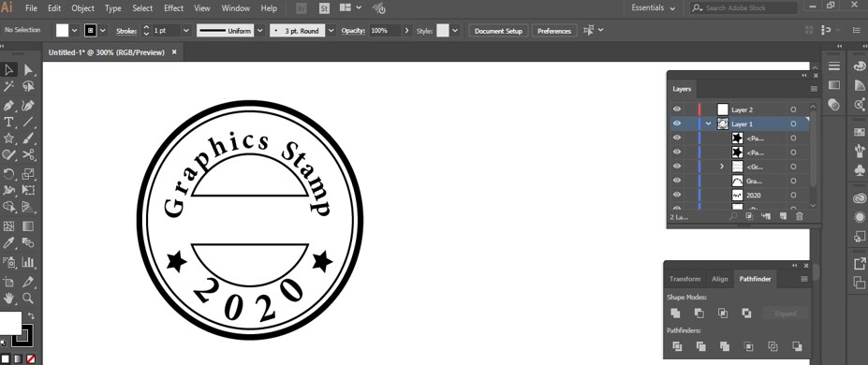Open the Essentials workspace dropdown
This screenshot has width=868, height=365.
click(654, 8)
